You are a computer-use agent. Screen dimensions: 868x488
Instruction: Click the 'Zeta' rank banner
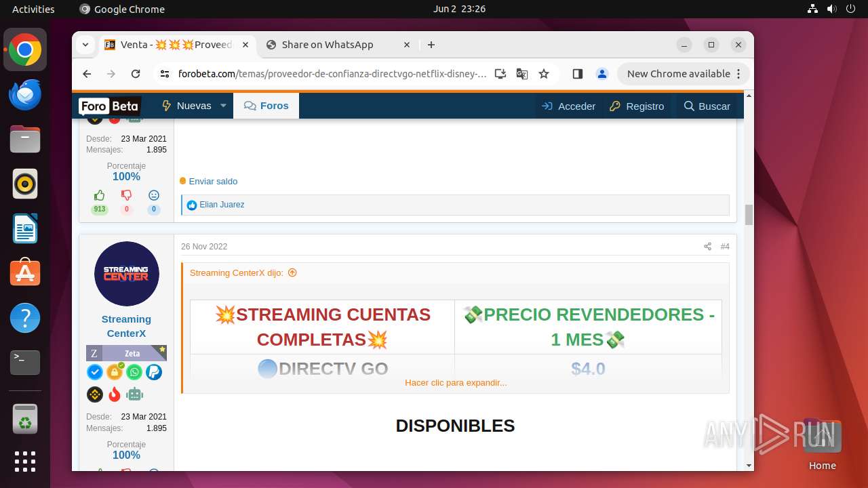[x=126, y=353]
